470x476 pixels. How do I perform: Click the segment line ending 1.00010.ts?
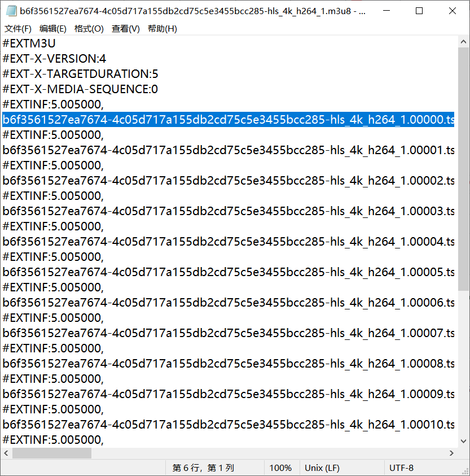pyautogui.click(x=228, y=425)
